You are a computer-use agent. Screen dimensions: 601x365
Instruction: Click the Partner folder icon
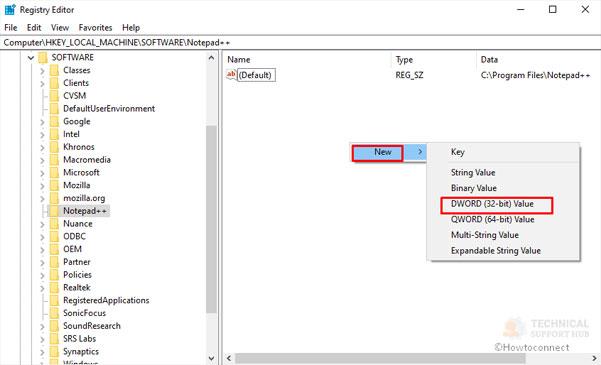coord(54,262)
